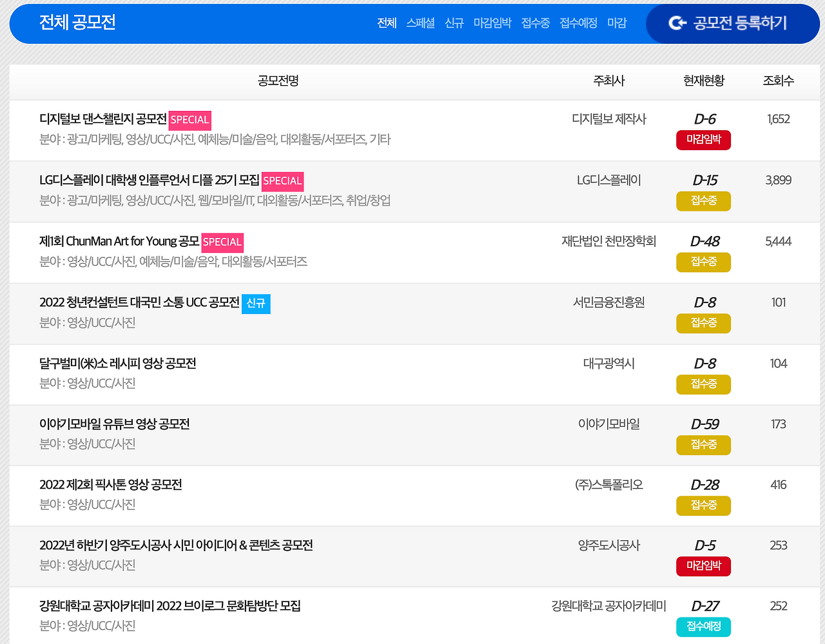Click the SPECIAL badge on ChunMan Art listing
The height and width of the screenshot is (644, 825).
coord(222,242)
